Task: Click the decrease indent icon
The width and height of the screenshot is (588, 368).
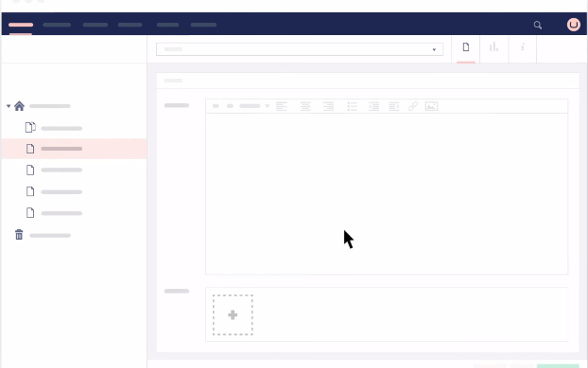Action: (374, 106)
